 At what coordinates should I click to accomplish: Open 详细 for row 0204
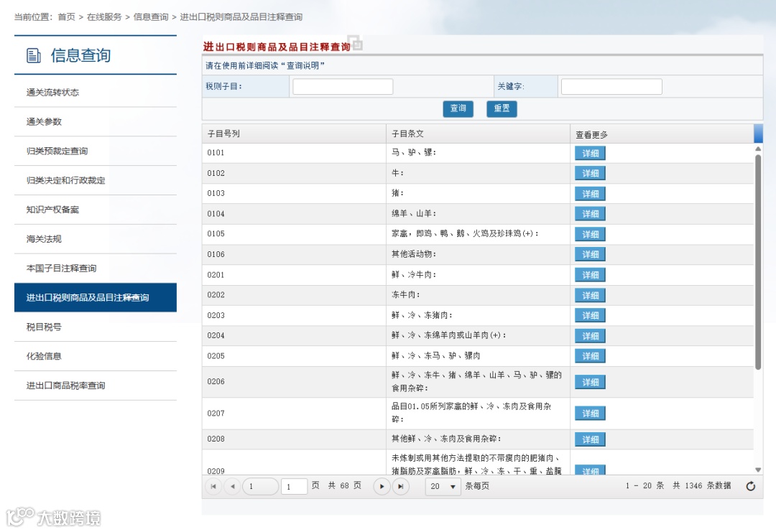click(590, 336)
